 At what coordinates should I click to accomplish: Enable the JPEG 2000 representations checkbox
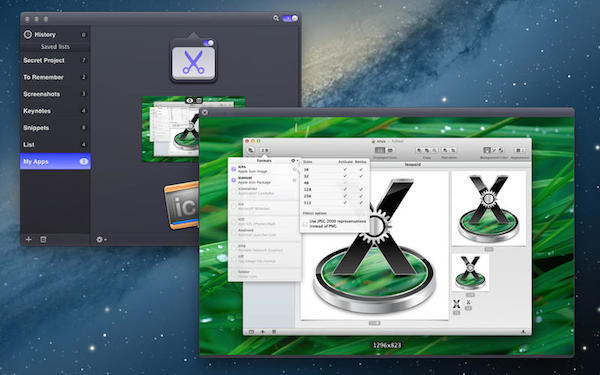pos(305,224)
